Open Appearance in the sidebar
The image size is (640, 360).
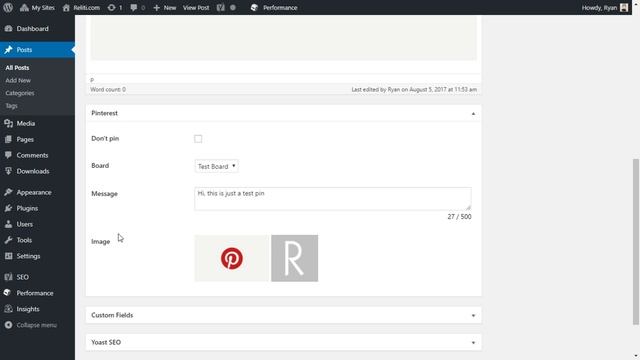click(37, 192)
